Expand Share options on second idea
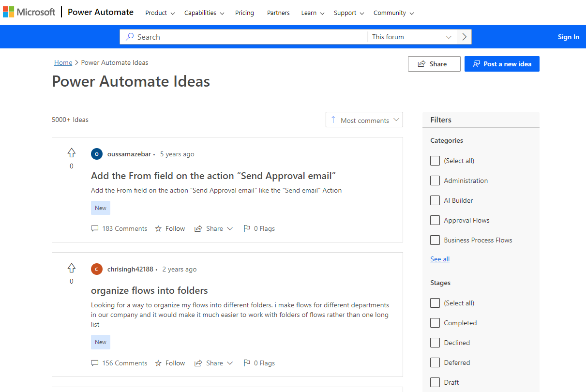 click(213, 363)
